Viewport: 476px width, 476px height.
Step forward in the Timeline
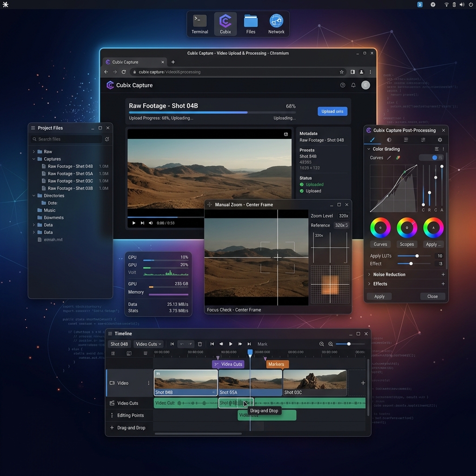click(x=240, y=344)
